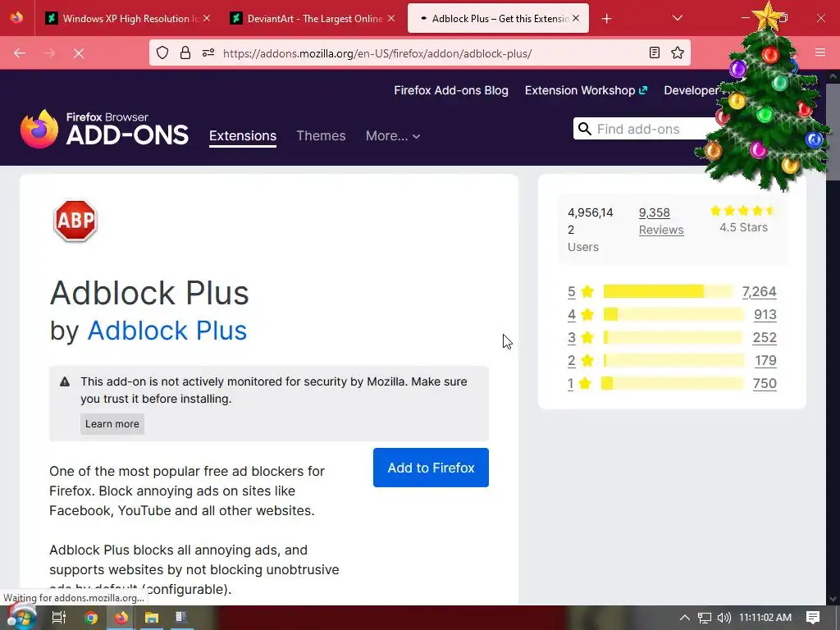840x630 pixels.
Task: Close the Windows XP High Resolution tab
Action: [207, 18]
